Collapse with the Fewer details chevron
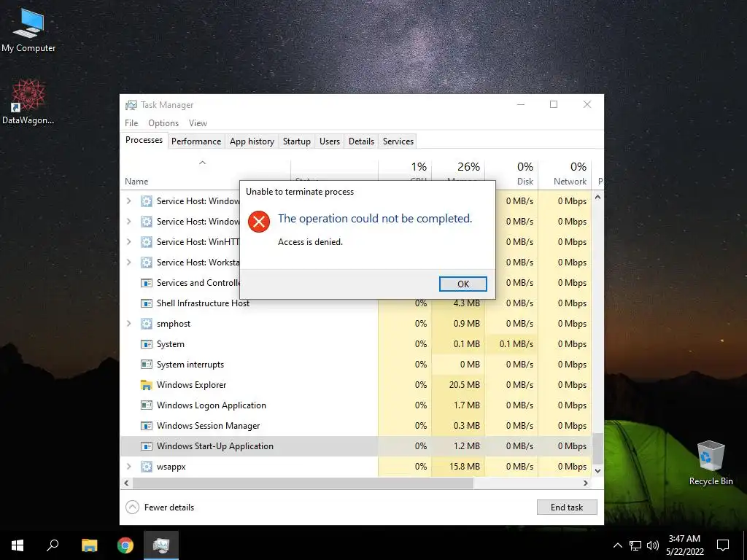The image size is (747, 560). point(133,507)
